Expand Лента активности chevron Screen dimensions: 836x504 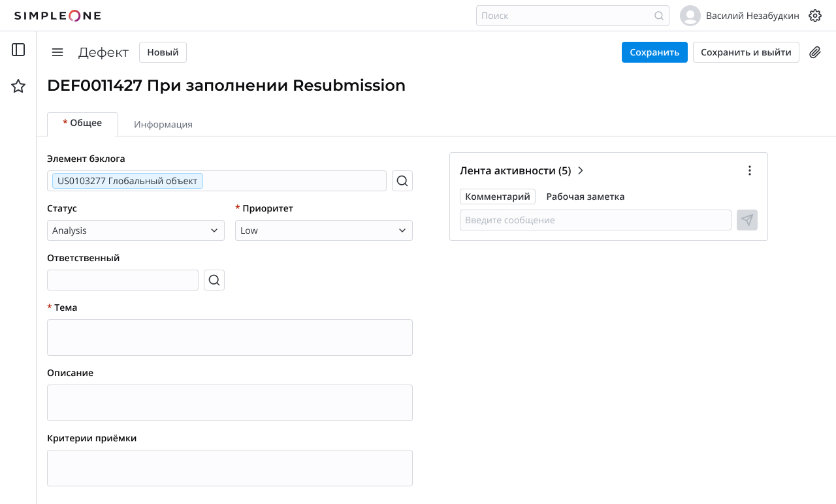581,170
